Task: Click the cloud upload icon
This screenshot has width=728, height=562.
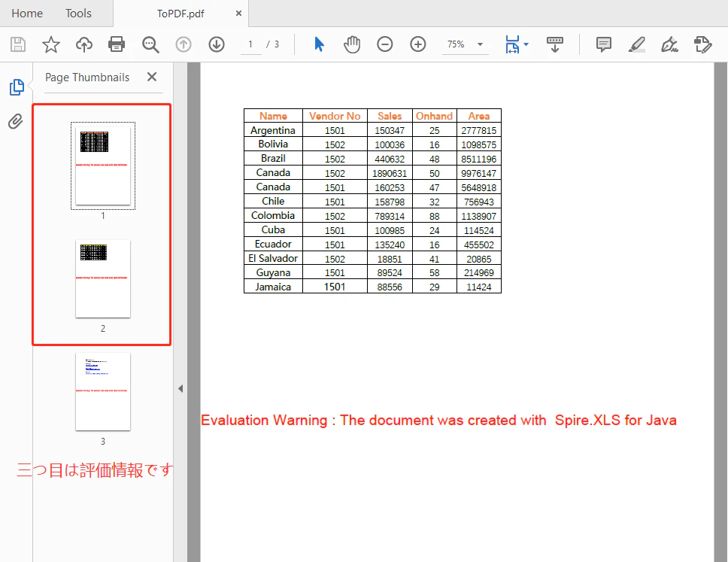Action: click(84, 44)
